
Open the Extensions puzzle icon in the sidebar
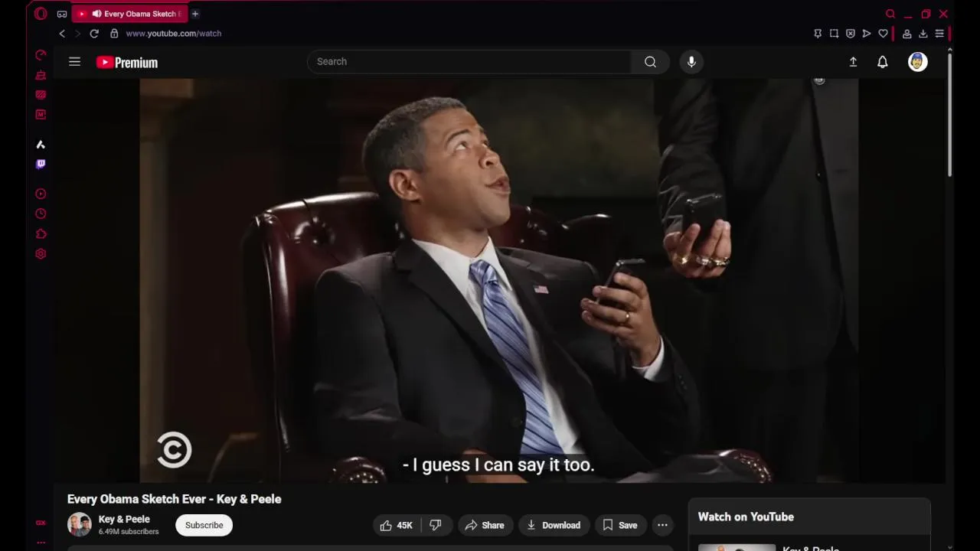41,234
